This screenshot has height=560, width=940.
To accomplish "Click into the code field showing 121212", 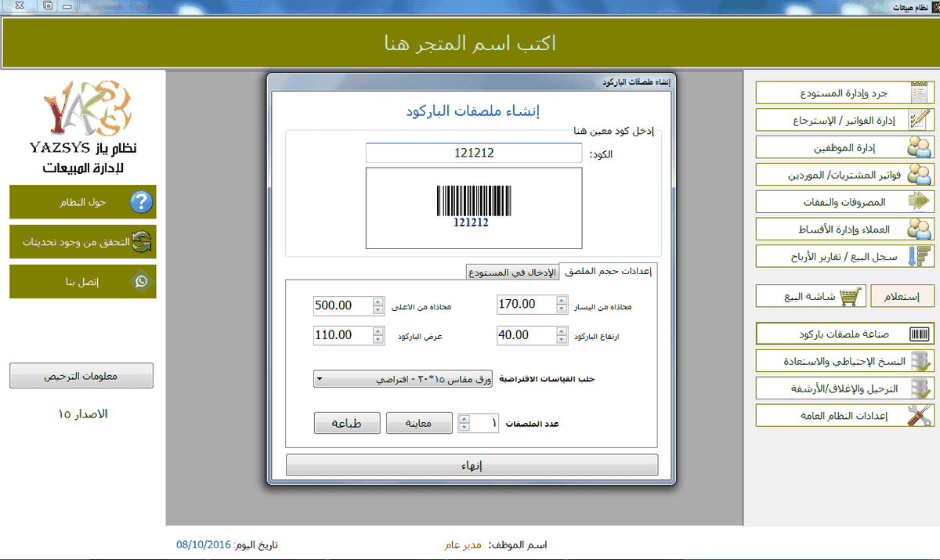I will 474,154.
